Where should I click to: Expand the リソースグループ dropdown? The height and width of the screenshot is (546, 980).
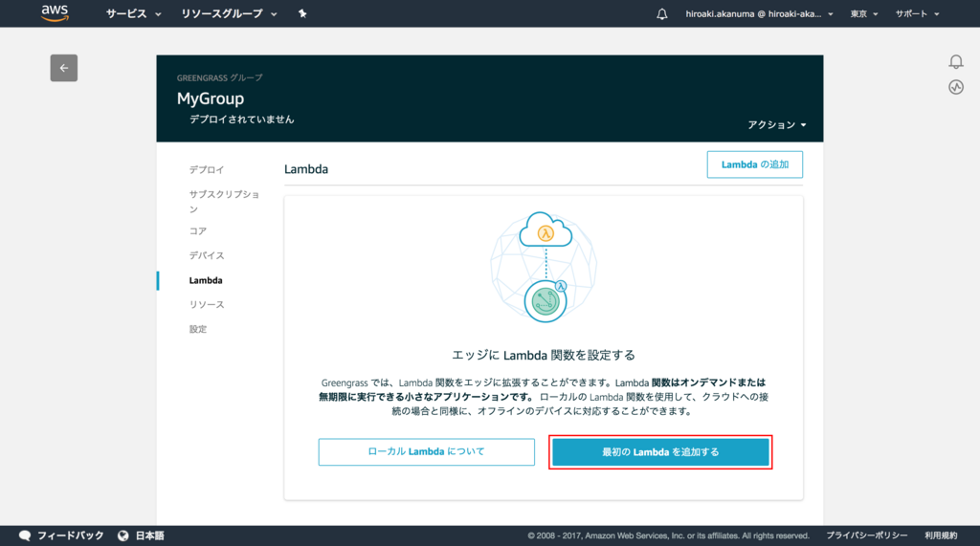coord(229,13)
